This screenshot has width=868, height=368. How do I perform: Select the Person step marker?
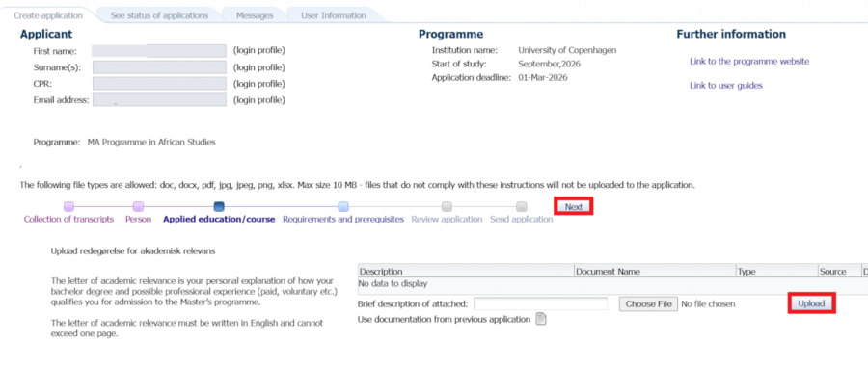coord(138,207)
